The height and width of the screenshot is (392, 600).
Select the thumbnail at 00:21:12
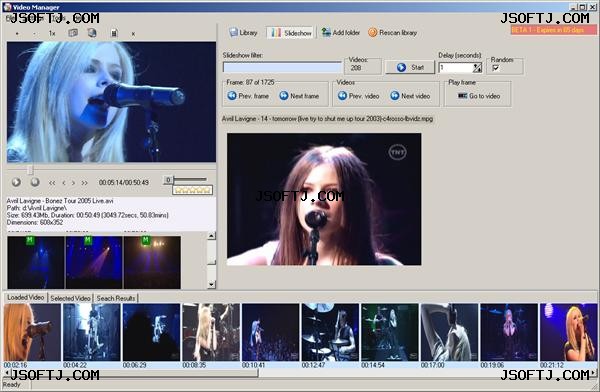point(568,332)
